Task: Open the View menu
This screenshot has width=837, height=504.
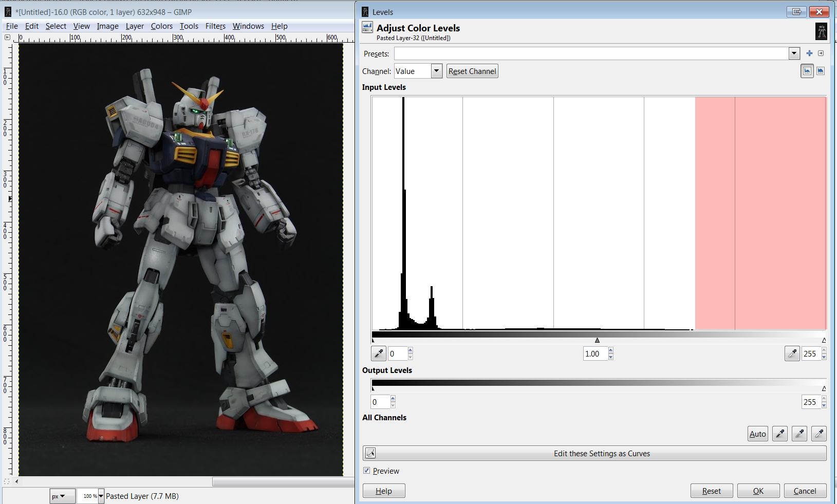Action: (x=81, y=26)
